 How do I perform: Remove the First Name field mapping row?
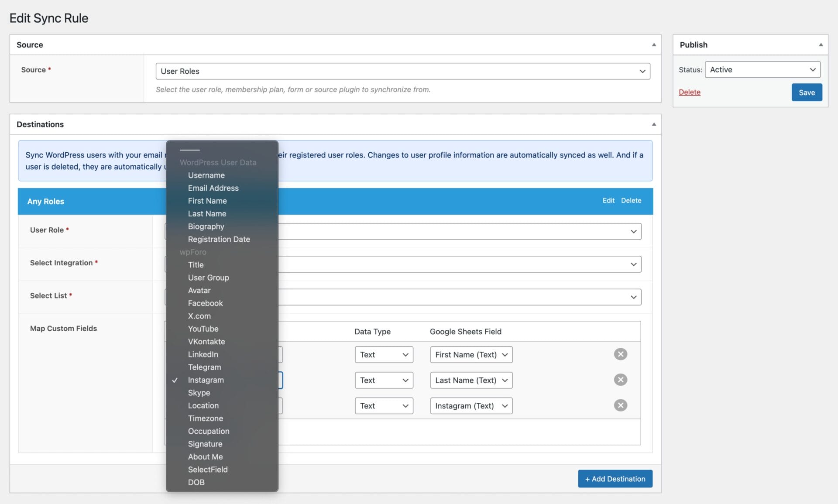(x=620, y=354)
